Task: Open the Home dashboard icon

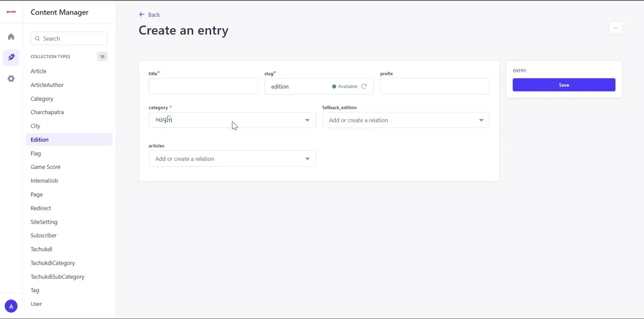Action: coord(11,37)
